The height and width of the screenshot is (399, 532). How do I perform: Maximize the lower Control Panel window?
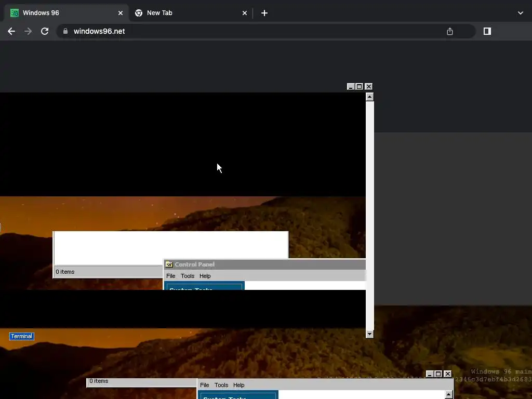click(438, 374)
